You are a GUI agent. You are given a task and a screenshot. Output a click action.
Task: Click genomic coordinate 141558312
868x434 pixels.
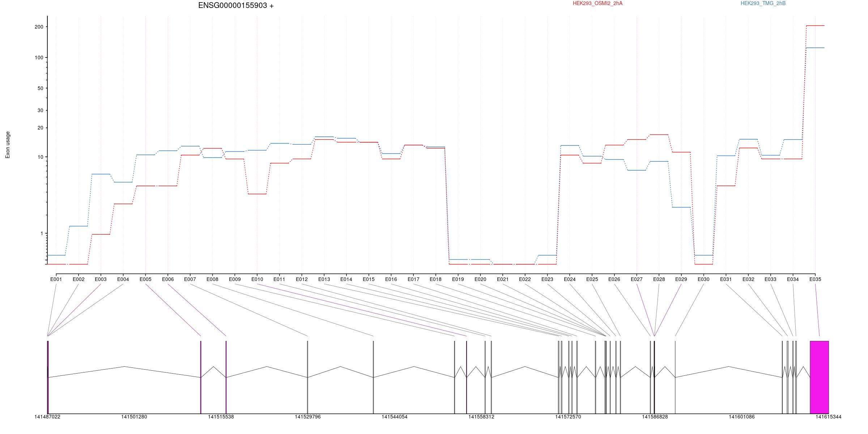tap(481, 417)
